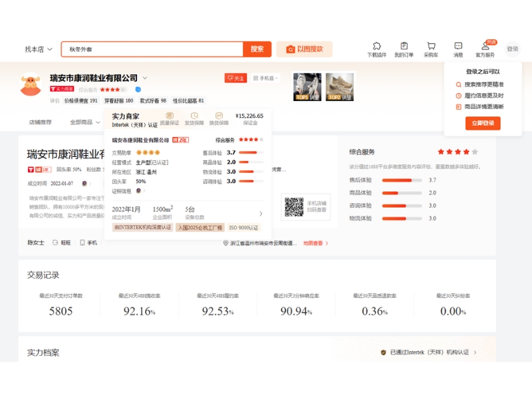The height and width of the screenshot is (399, 532).
Task: Click the 手机店铺 QR code
Action: tap(293, 207)
